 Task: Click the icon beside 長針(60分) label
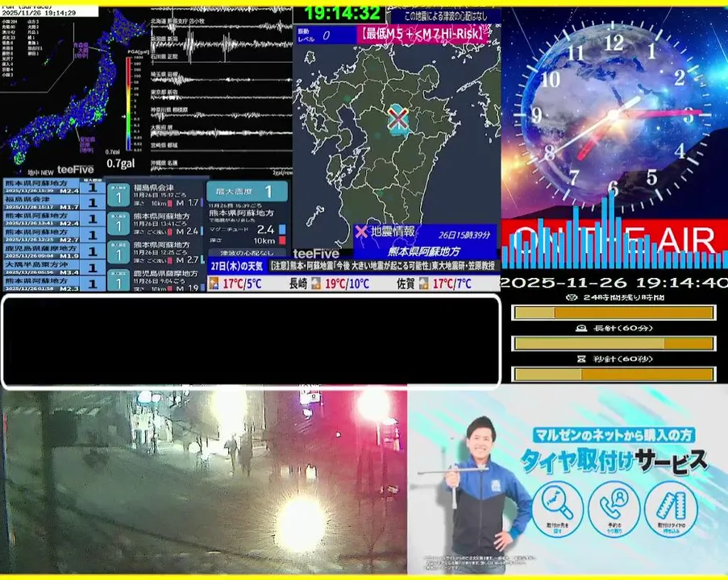point(580,328)
